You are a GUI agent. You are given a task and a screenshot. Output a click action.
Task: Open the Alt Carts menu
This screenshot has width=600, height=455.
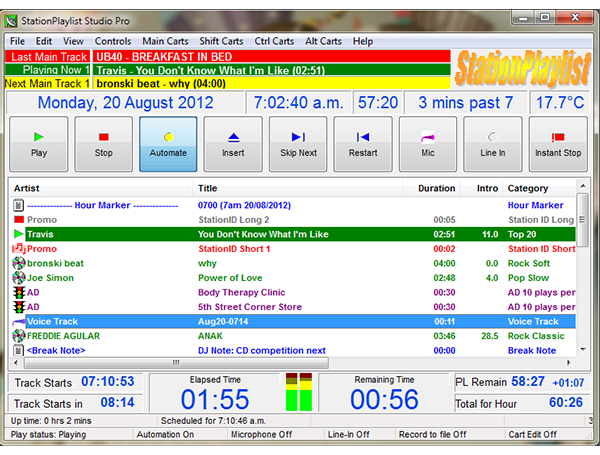[323, 41]
